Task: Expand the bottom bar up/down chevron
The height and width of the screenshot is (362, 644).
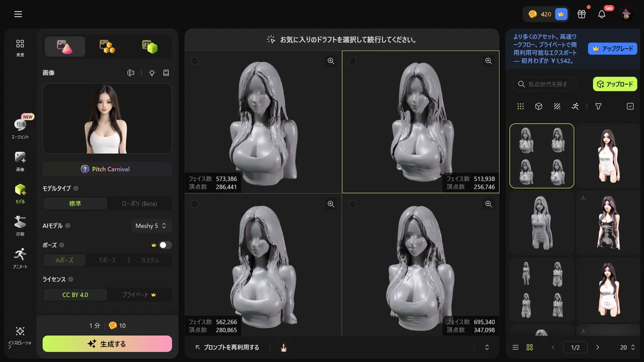Action: click(x=487, y=348)
